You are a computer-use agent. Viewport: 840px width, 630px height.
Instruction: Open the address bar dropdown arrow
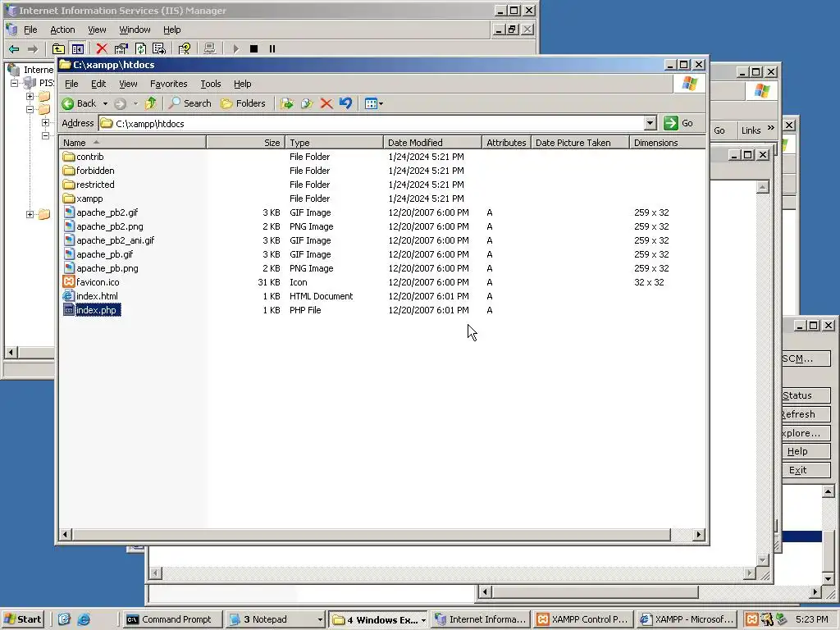point(650,123)
